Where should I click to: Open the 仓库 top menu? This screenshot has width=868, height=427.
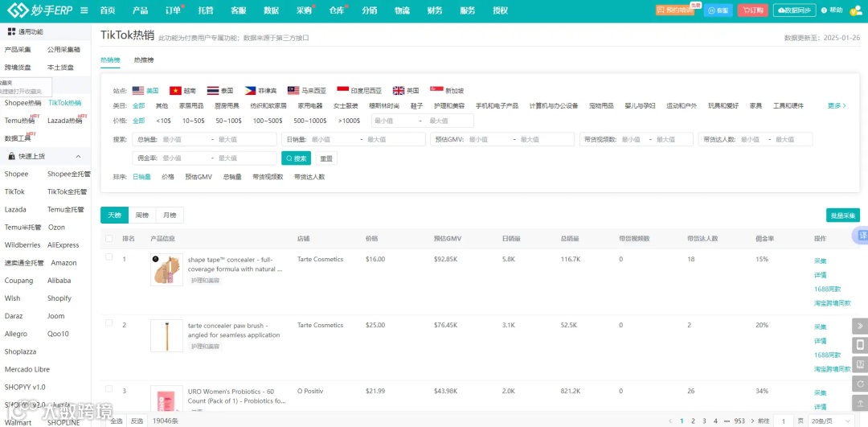[x=337, y=10]
